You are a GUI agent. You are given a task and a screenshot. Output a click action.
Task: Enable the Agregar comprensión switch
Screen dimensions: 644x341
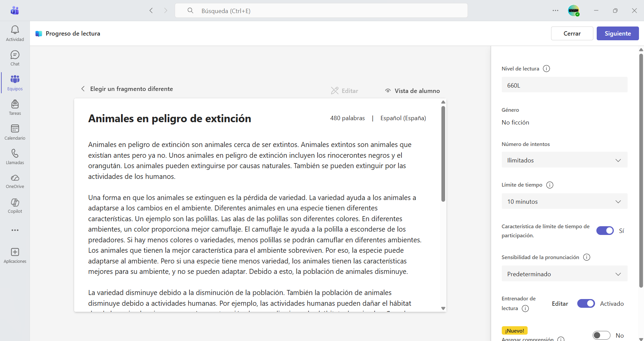coord(601,335)
